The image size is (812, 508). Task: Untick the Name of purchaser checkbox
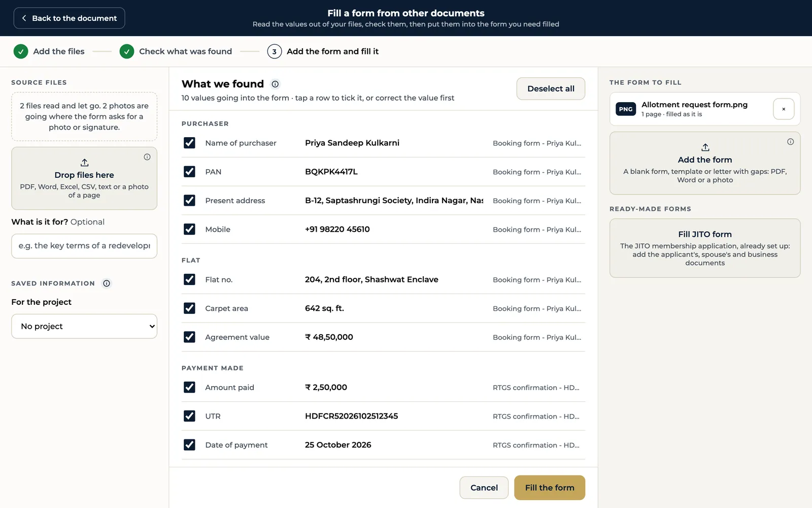click(189, 143)
